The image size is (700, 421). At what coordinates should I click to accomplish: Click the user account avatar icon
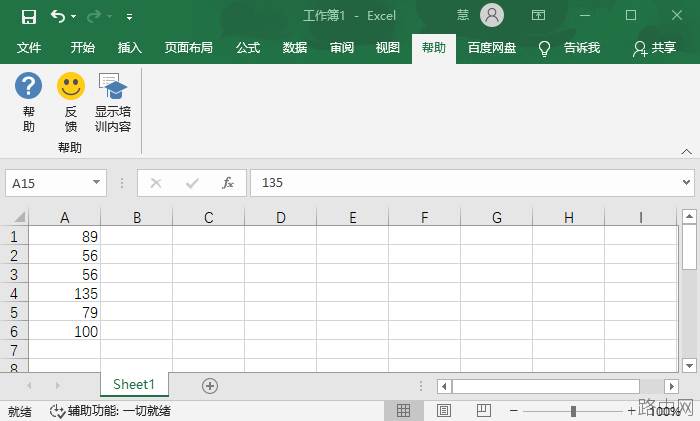coord(492,16)
